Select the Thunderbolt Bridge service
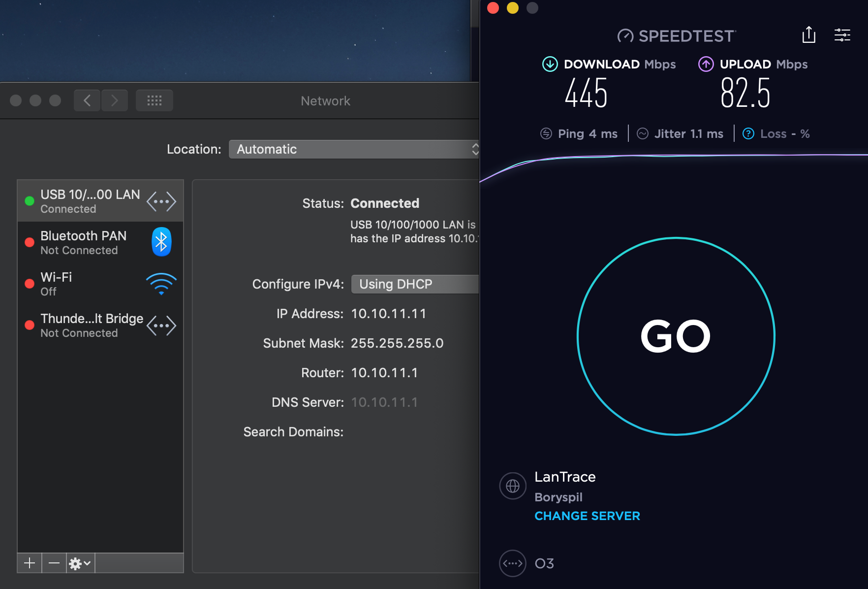The image size is (868, 589). [x=100, y=325]
